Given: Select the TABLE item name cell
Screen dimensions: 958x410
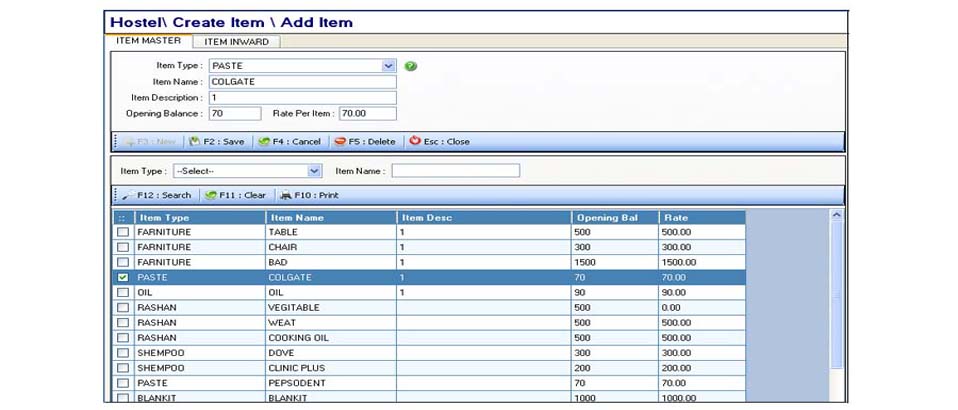Looking at the screenshot, I should [x=331, y=232].
